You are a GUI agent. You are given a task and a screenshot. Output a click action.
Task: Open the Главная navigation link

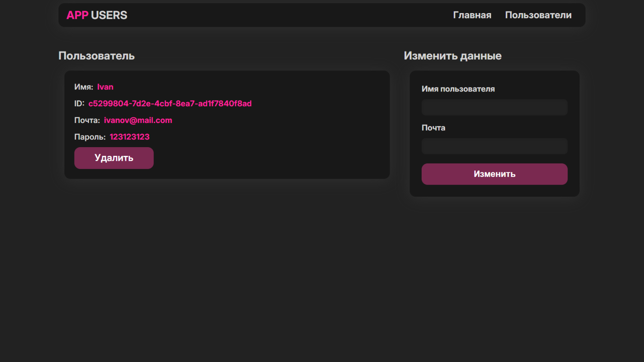coord(472,15)
